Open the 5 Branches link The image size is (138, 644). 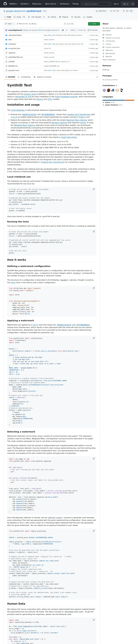pos(22,24)
